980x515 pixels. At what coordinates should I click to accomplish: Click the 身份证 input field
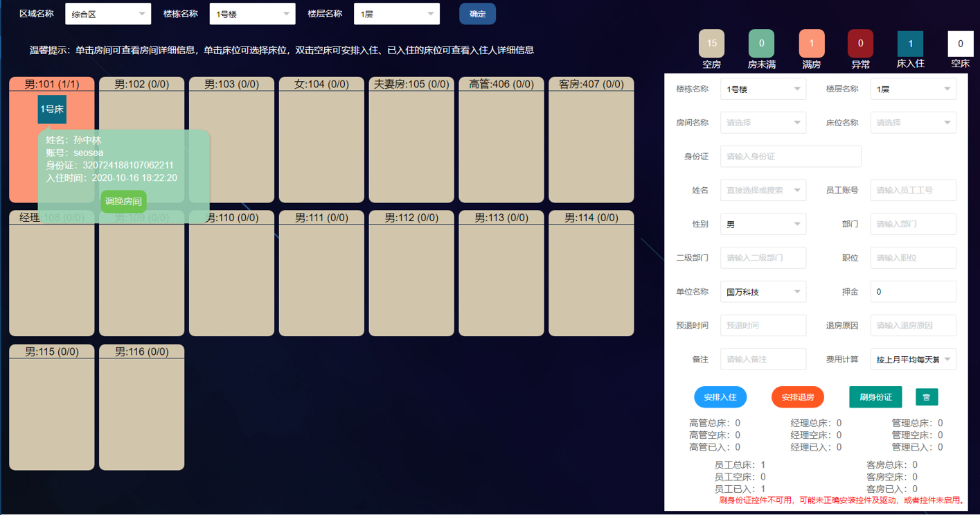pyautogui.click(x=790, y=157)
